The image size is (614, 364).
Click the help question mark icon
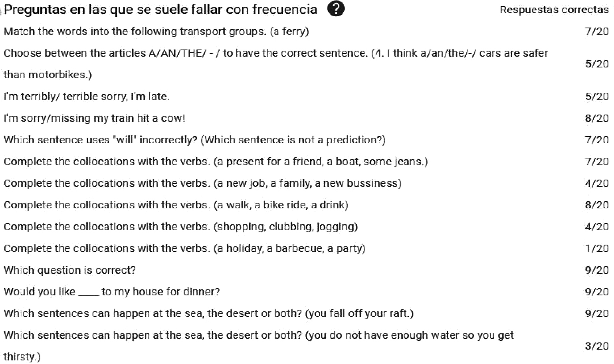(336, 9)
